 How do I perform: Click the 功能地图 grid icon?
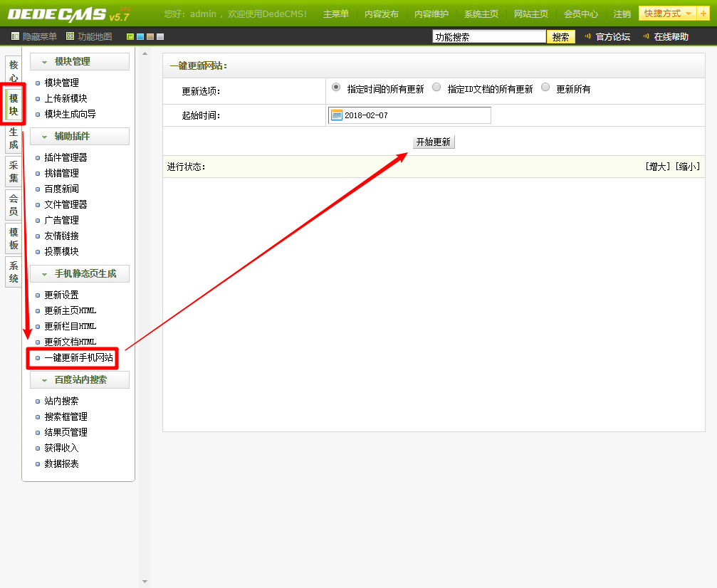(x=70, y=36)
